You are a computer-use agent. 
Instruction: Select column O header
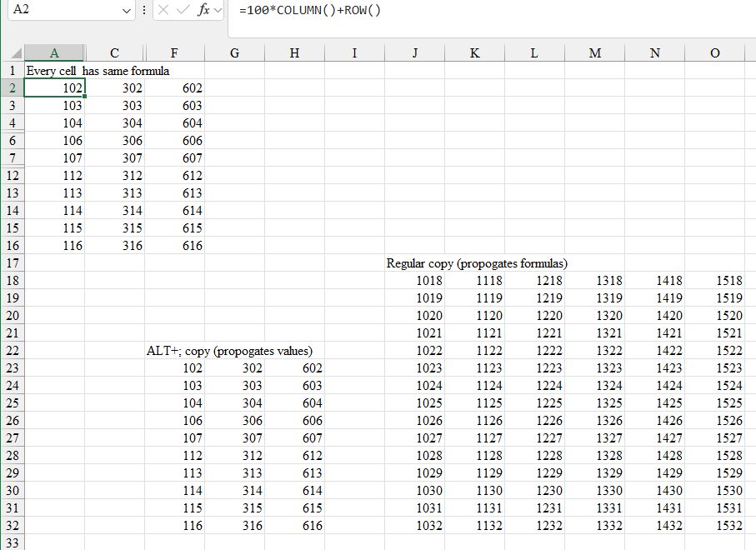click(715, 53)
